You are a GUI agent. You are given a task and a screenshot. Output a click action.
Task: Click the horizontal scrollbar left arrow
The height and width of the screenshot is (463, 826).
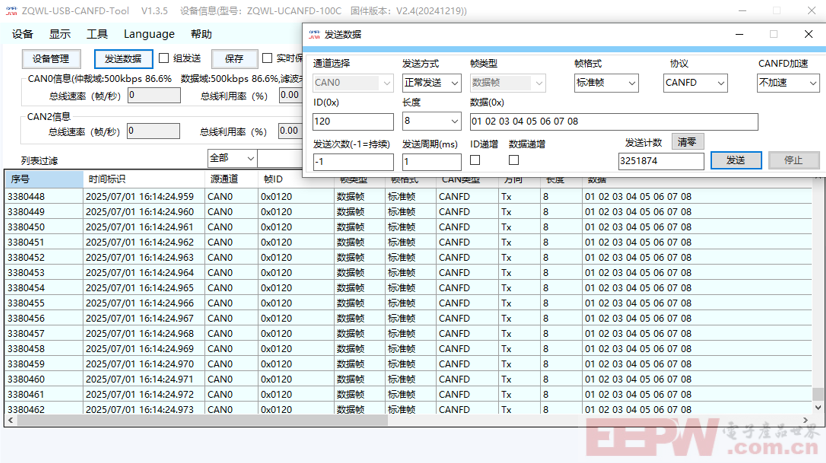pos(11,420)
